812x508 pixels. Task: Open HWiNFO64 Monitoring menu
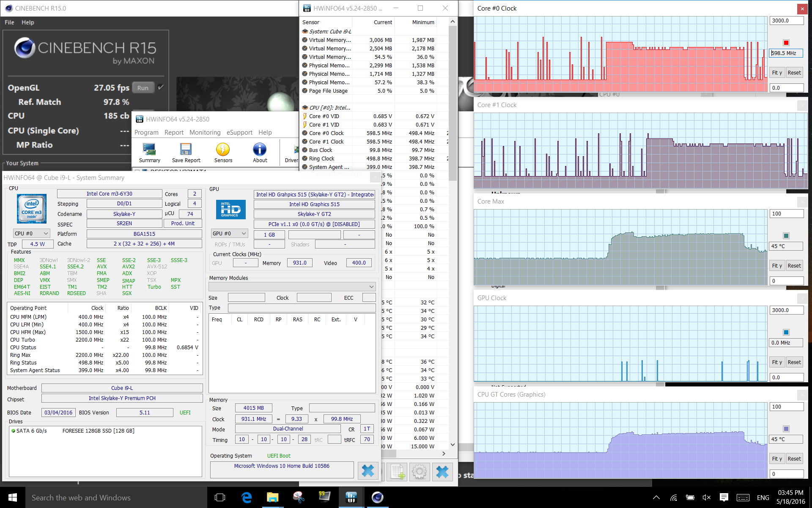pos(205,133)
